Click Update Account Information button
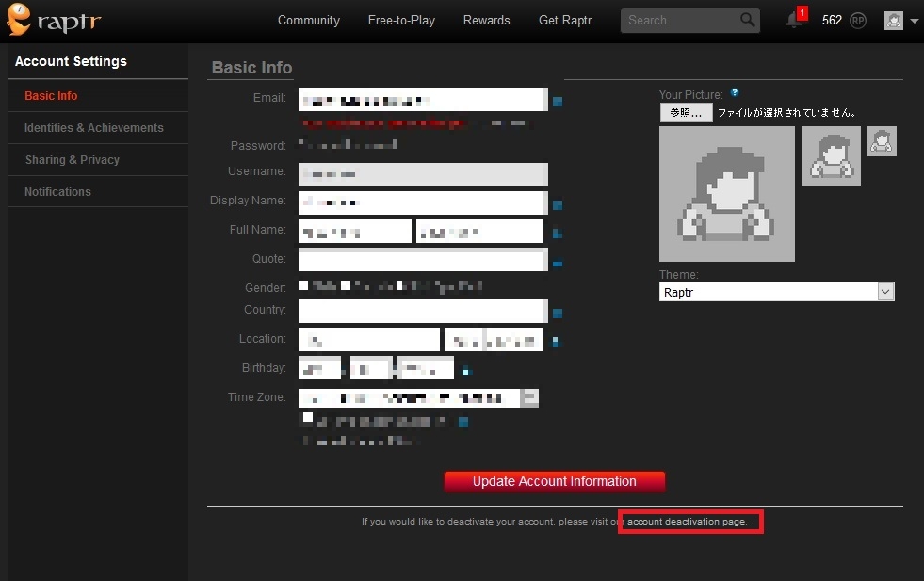Viewport: 924px width, 581px height. pos(555,481)
